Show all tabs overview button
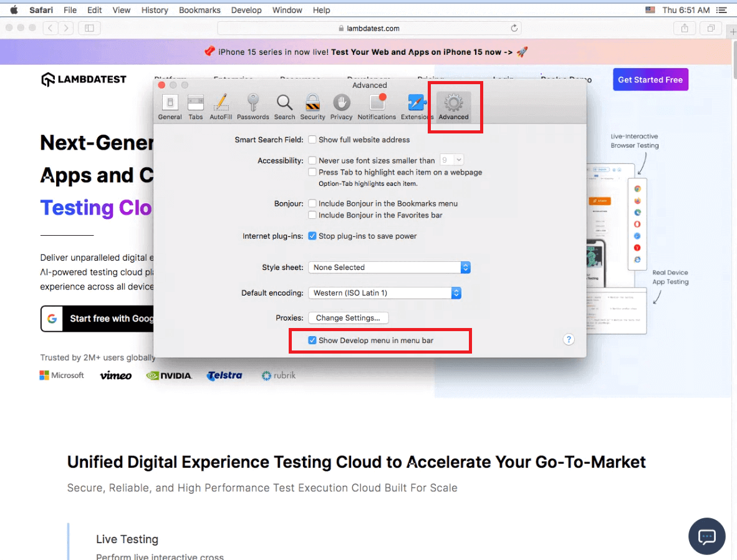The image size is (737, 560). (711, 28)
